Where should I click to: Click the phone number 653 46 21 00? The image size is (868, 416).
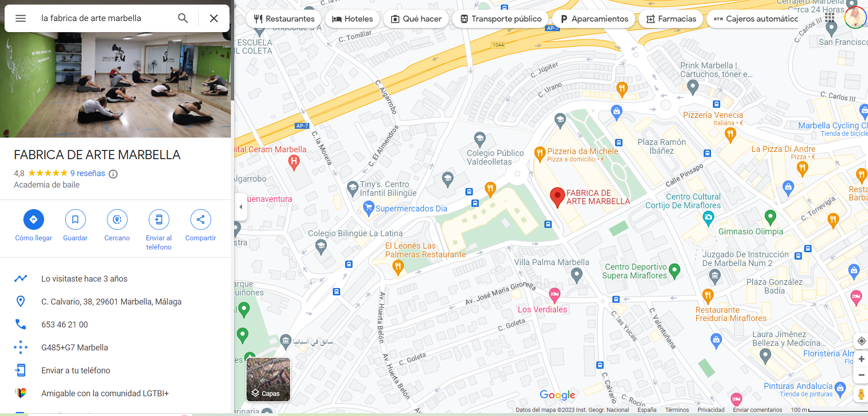[x=65, y=325]
